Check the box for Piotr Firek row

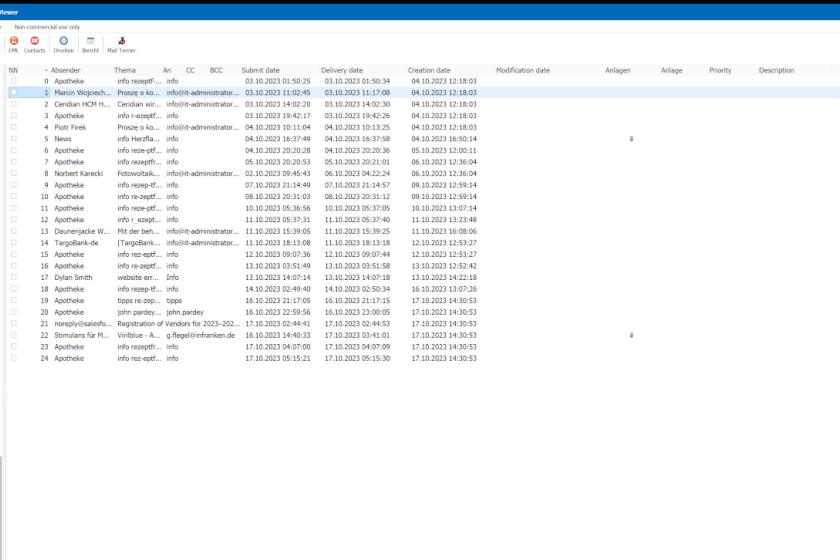coord(13,127)
